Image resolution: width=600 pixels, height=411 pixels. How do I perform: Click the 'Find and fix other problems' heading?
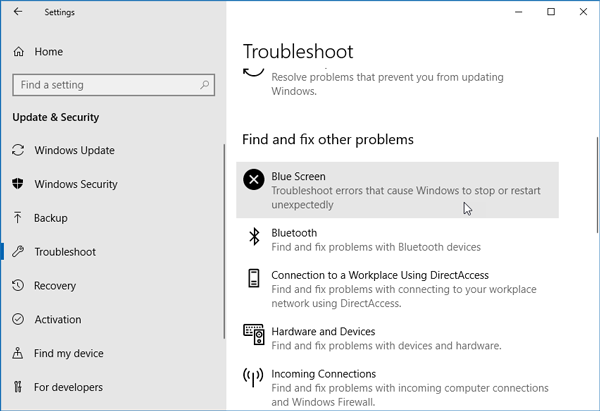click(x=328, y=139)
